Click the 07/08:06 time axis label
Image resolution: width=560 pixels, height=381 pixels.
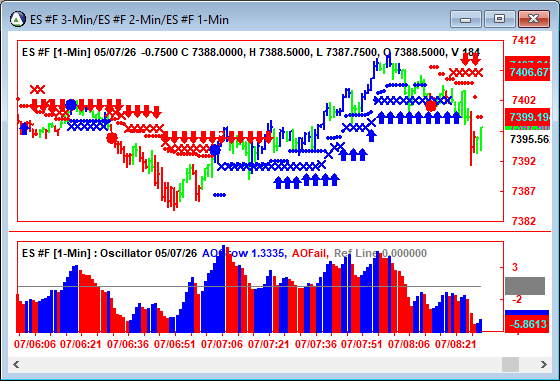[409, 344]
